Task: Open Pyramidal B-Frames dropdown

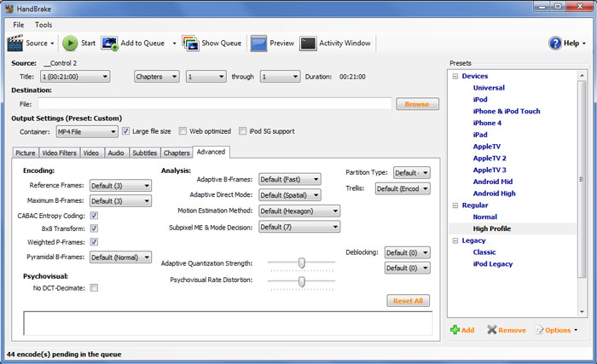Action: [x=120, y=257]
